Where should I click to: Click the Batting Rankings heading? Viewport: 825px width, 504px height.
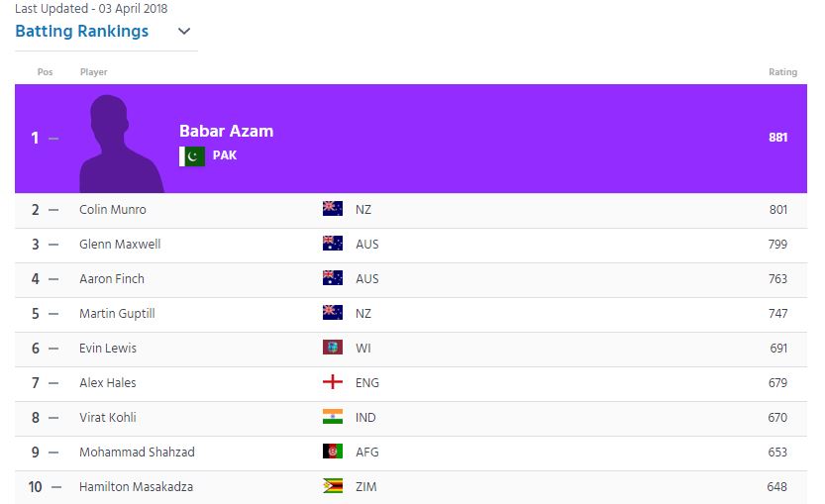click(x=82, y=32)
